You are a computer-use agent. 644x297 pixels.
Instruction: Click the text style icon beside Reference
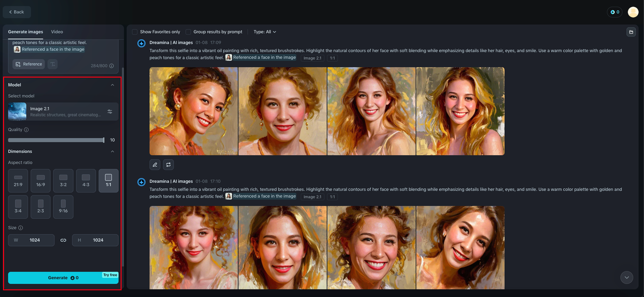[x=52, y=64]
